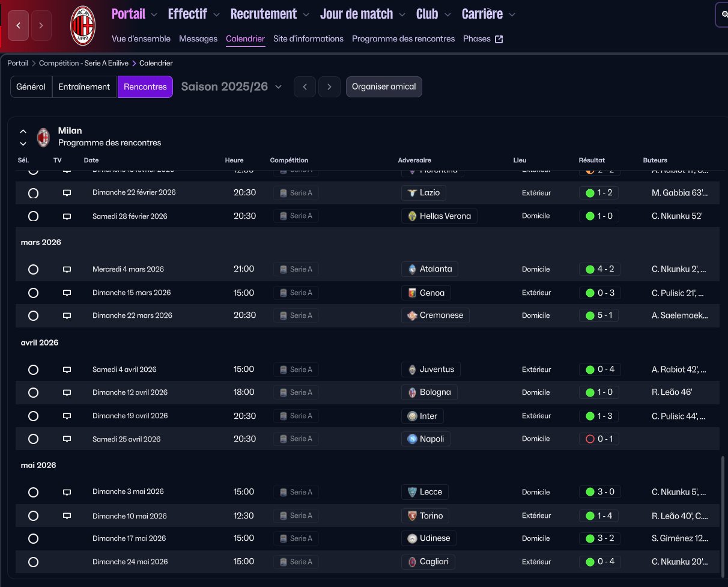Screen dimensions: 728x587
Task: Click the Date column header
Action: click(91, 160)
